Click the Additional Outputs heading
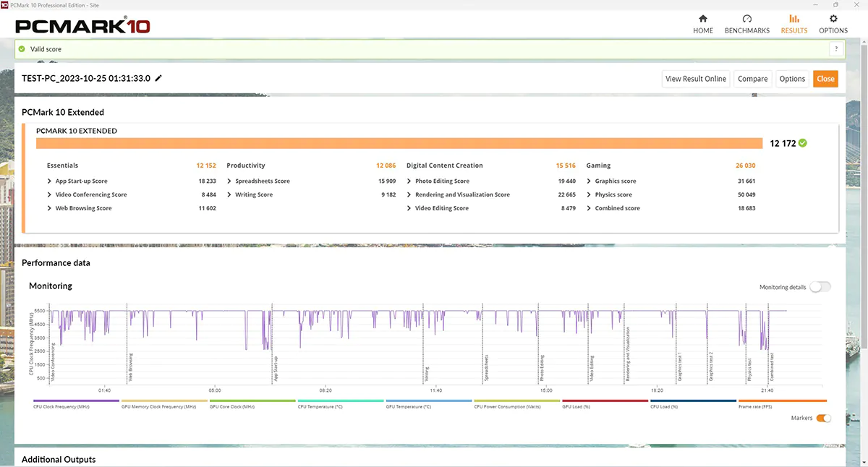This screenshot has width=868, height=467. [59, 459]
